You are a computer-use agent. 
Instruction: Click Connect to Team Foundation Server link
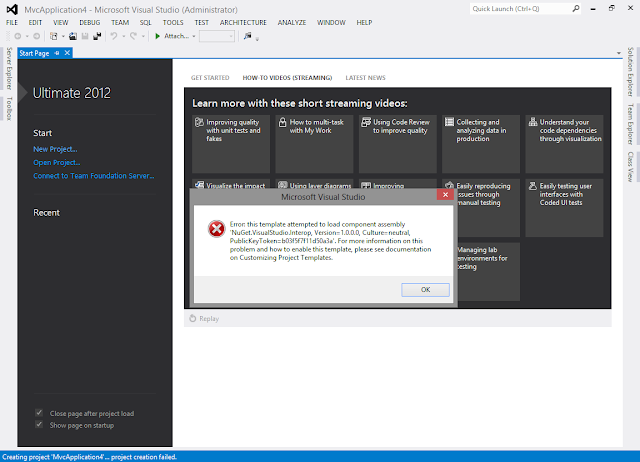pyautogui.click(x=93, y=176)
